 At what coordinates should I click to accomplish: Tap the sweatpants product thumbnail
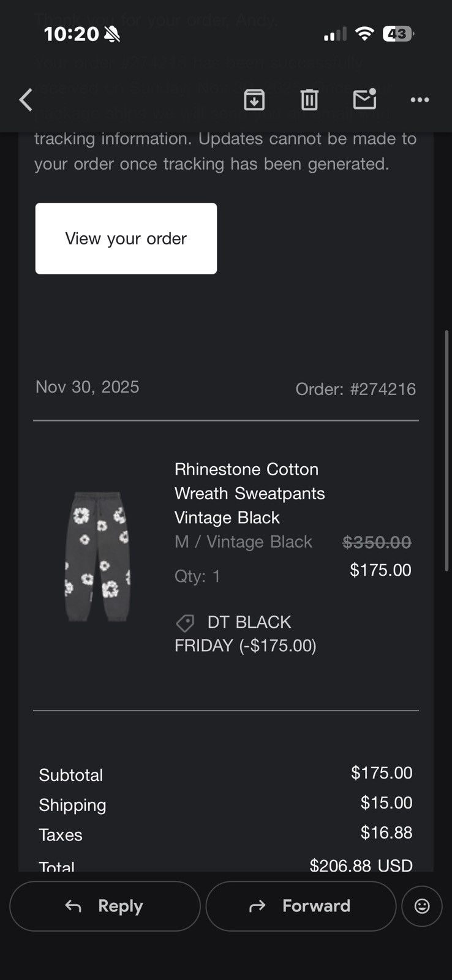click(x=98, y=556)
